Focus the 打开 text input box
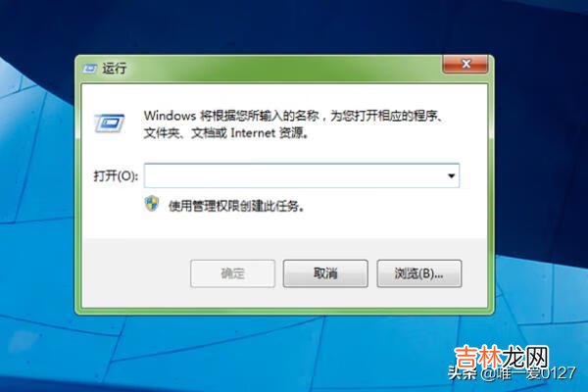 coord(294,175)
